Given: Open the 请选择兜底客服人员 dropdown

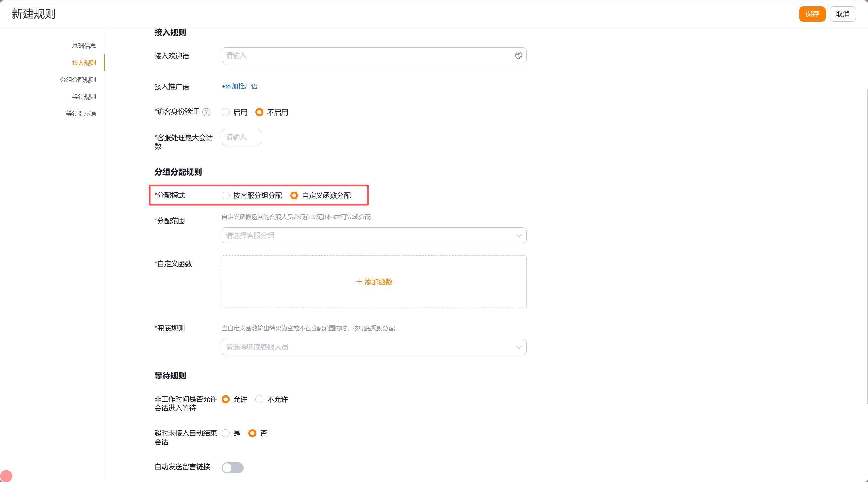Looking at the screenshot, I should point(374,347).
